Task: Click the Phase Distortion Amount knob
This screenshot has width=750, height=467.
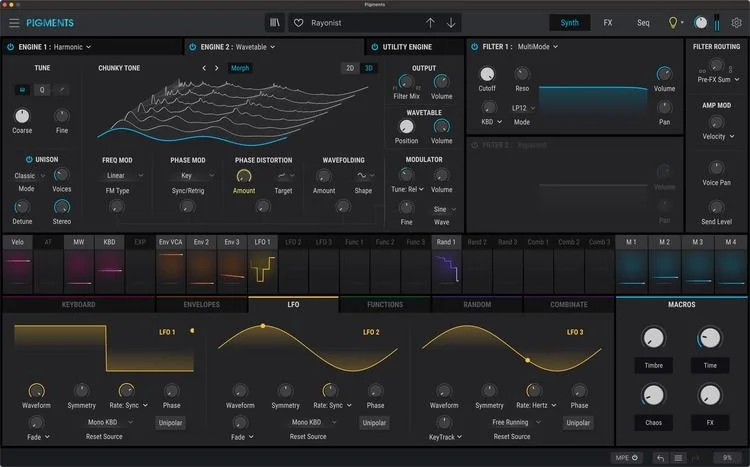Action: tap(244, 176)
